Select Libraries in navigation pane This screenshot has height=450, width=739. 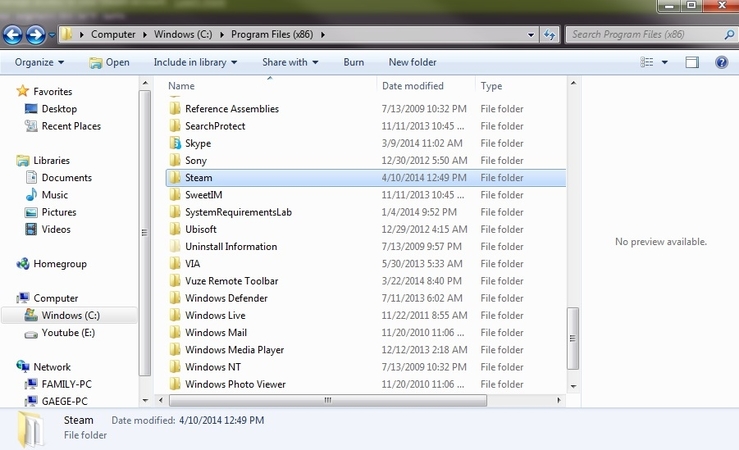pos(51,160)
